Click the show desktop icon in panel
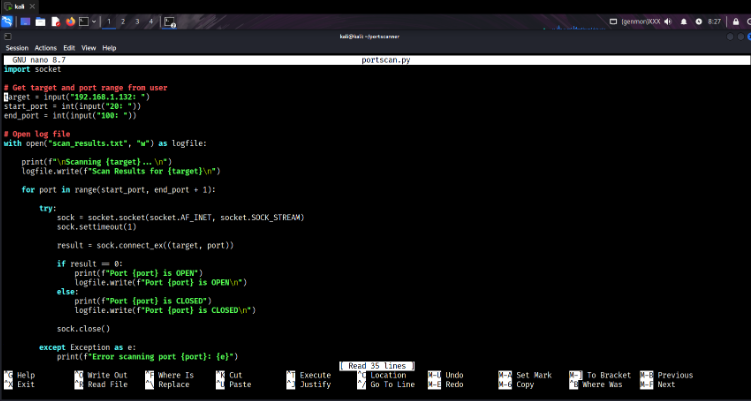The width and height of the screenshot is (751, 401). [x=25, y=22]
